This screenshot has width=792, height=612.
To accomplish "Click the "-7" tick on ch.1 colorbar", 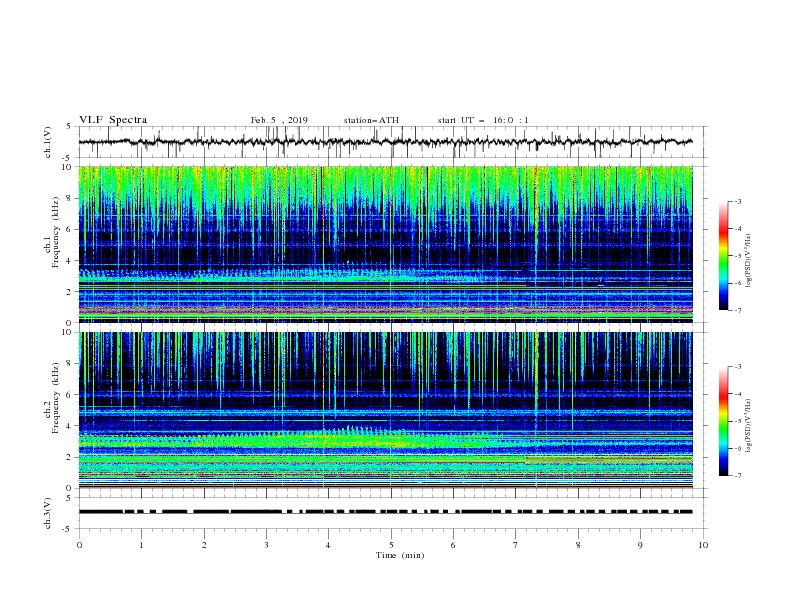I will point(737,310).
